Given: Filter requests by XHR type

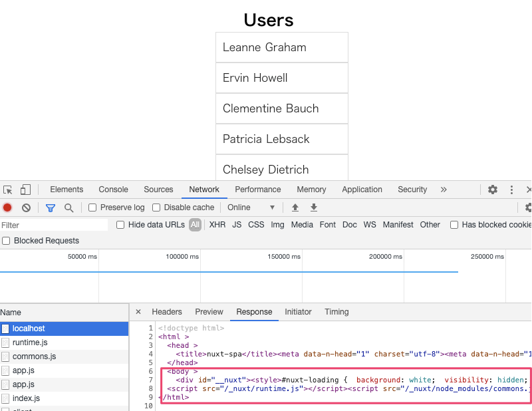Looking at the screenshot, I should [x=217, y=225].
